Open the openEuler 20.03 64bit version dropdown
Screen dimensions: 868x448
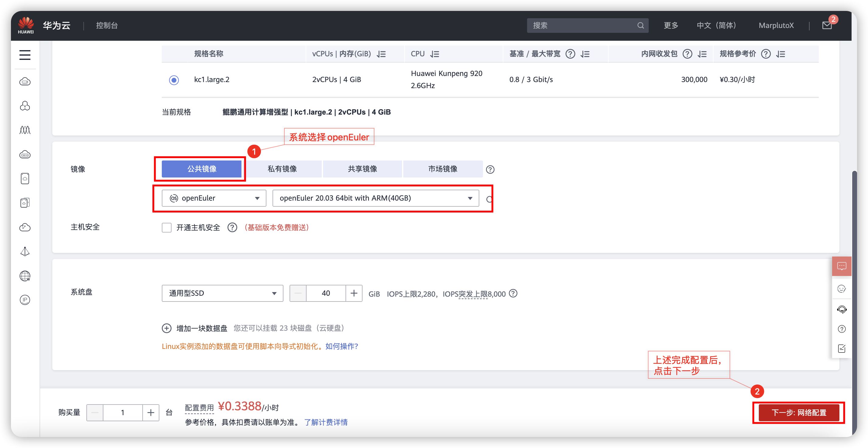click(x=375, y=198)
